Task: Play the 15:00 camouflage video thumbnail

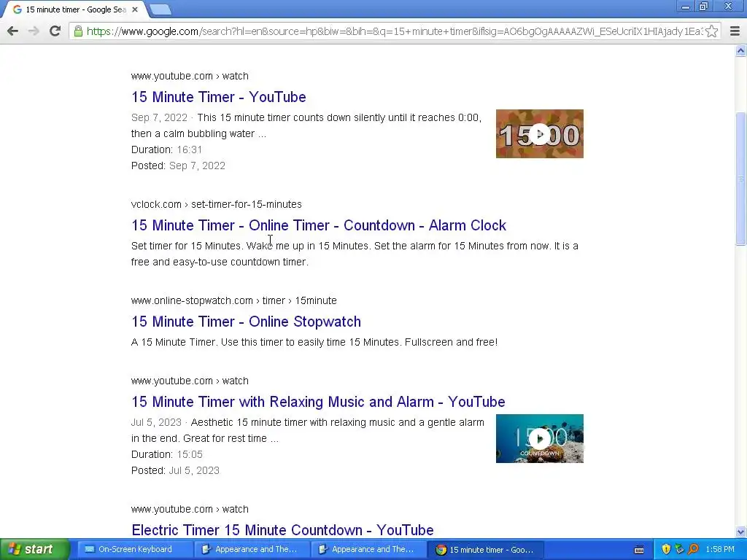Action: click(539, 134)
